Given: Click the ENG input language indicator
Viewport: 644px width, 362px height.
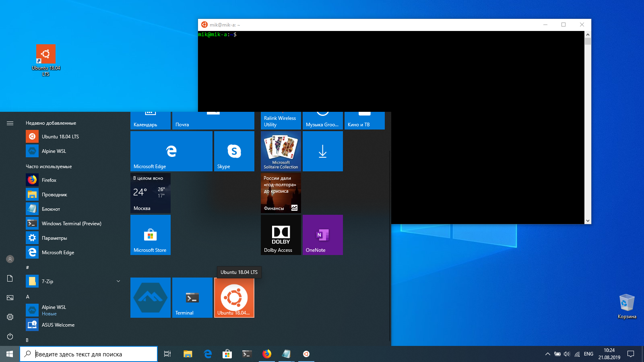Looking at the screenshot, I should (588, 354).
